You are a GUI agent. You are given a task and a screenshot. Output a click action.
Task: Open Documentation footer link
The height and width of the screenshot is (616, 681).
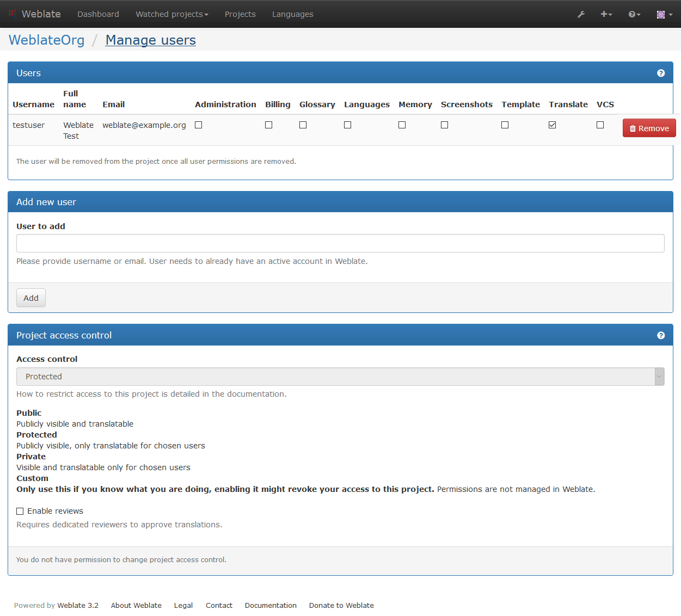(x=271, y=606)
